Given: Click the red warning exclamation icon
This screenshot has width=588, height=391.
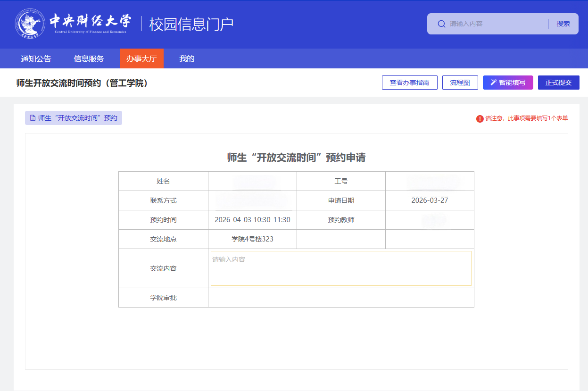Looking at the screenshot, I should click(480, 118).
